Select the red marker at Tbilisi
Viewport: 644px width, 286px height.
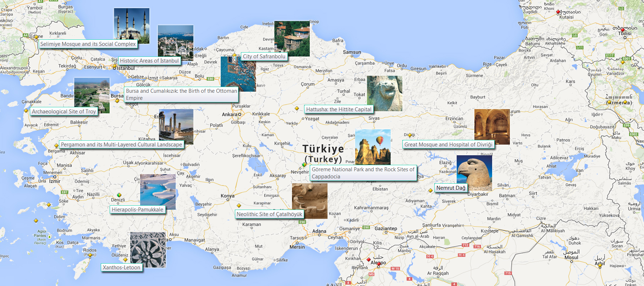622,30
